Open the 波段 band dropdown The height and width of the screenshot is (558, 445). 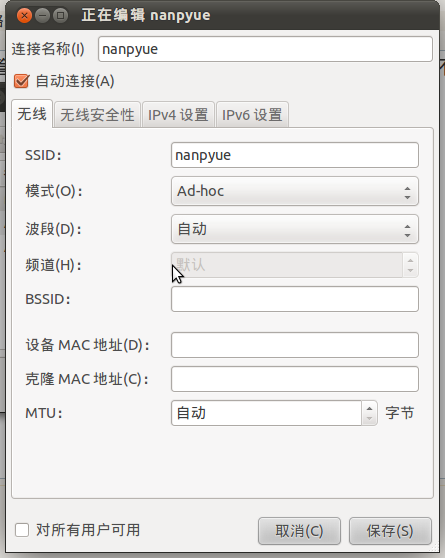point(295,229)
